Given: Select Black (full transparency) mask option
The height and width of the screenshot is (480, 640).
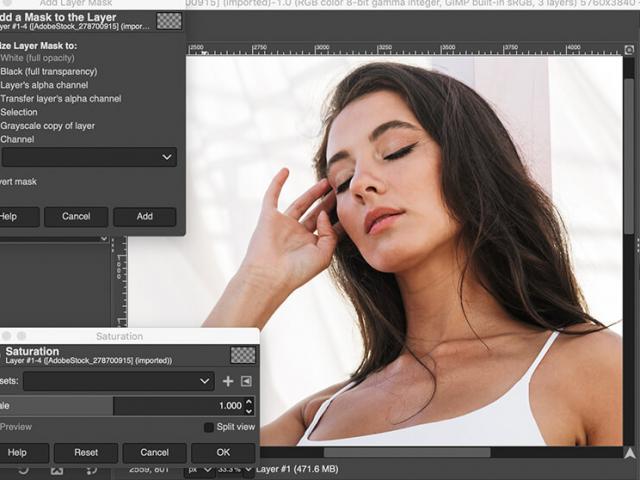Looking at the screenshot, I should click(50, 72).
